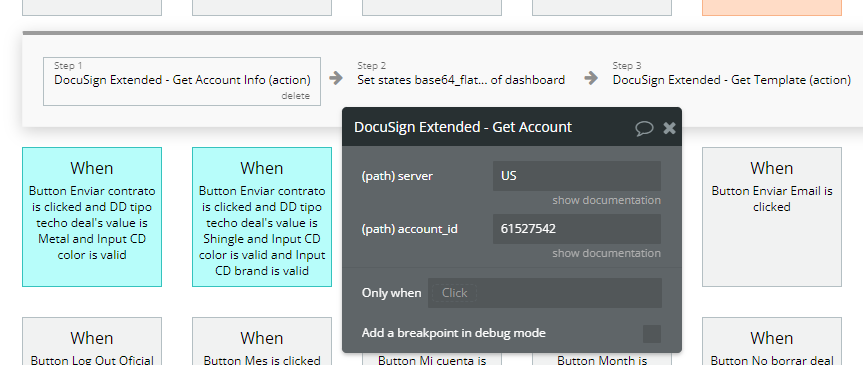Show documentation under the account_id field
The width and height of the screenshot is (863, 365).
pyautogui.click(x=607, y=253)
